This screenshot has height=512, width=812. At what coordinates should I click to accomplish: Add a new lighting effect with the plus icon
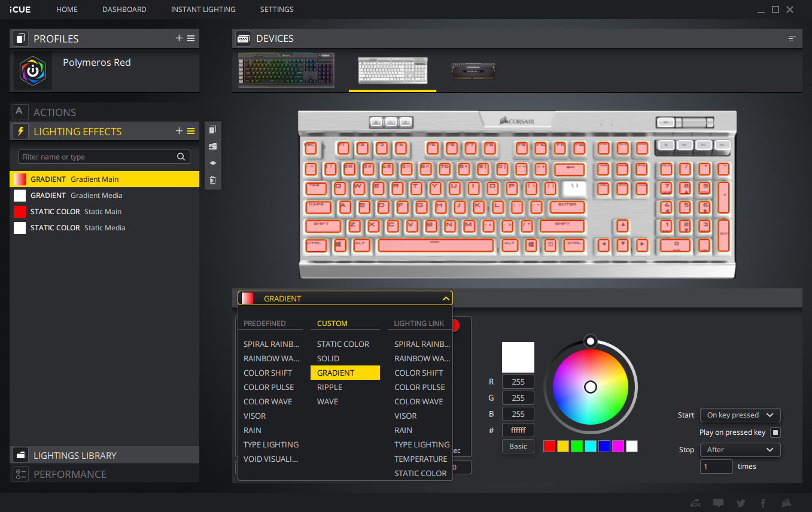(x=179, y=131)
